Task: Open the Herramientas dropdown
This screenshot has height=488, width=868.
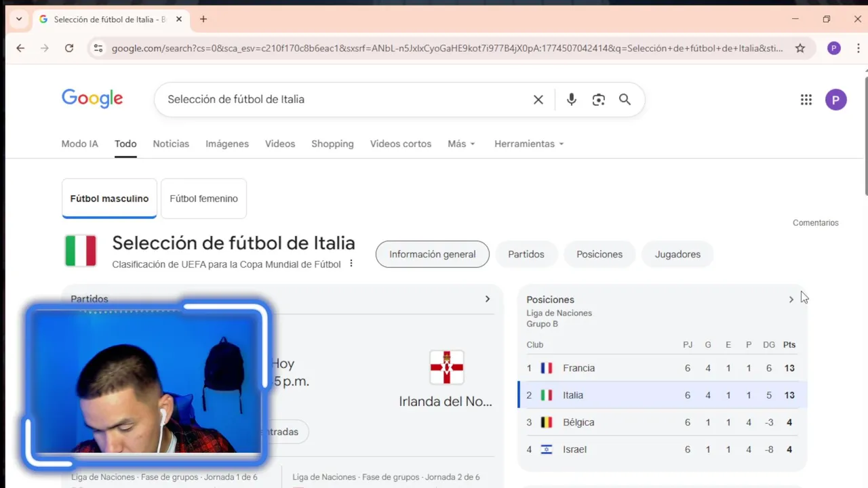Action: 529,144
